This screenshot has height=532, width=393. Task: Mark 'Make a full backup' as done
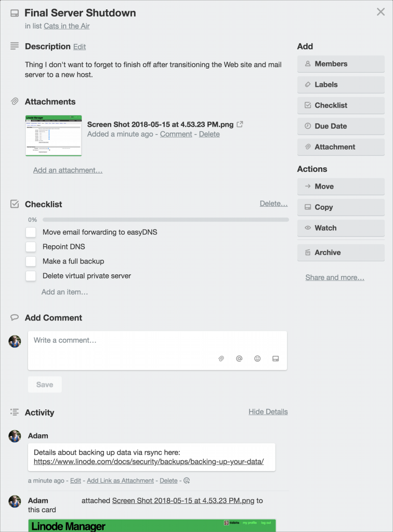coord(31,261)
